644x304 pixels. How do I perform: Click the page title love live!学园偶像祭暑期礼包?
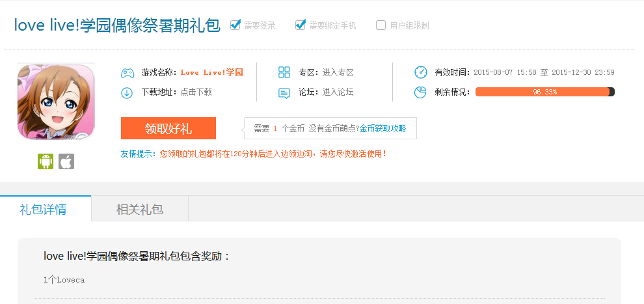click(117, 25)
